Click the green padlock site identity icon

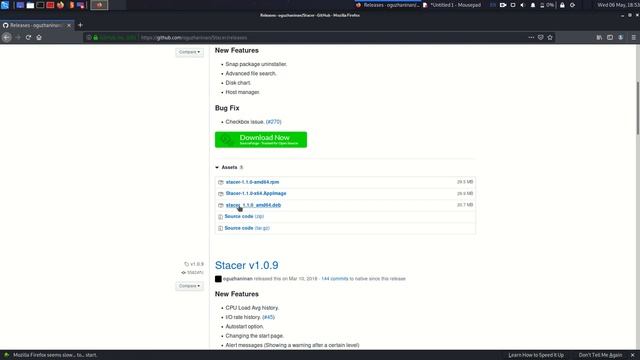coord(96,38)
